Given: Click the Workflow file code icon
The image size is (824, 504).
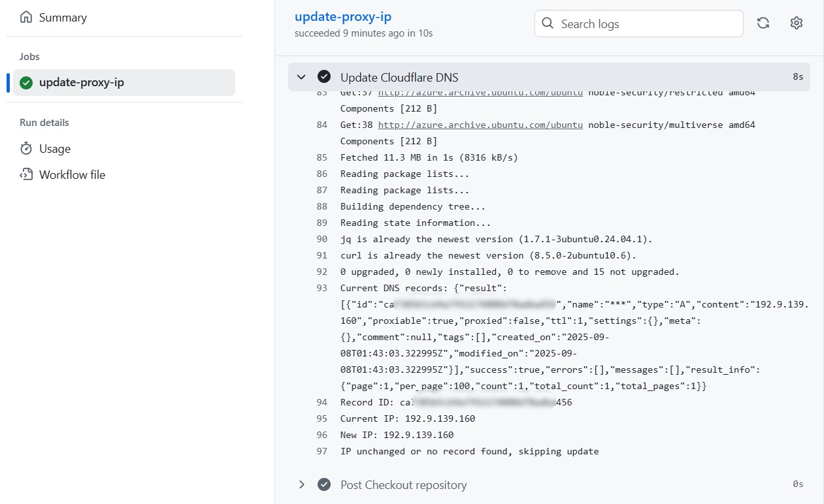Looking at the screenshot, I should (x=26, y=174).
